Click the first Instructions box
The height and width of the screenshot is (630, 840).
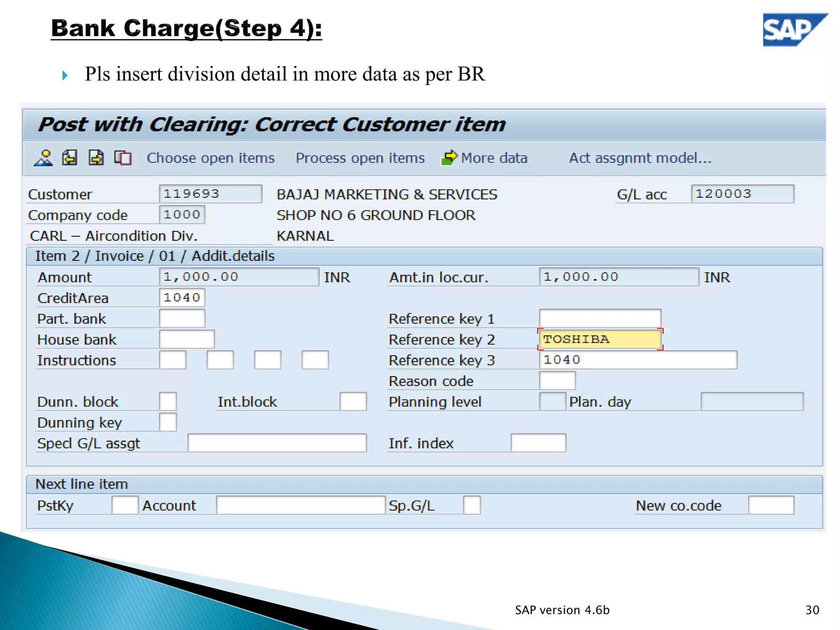pos(173,360)
